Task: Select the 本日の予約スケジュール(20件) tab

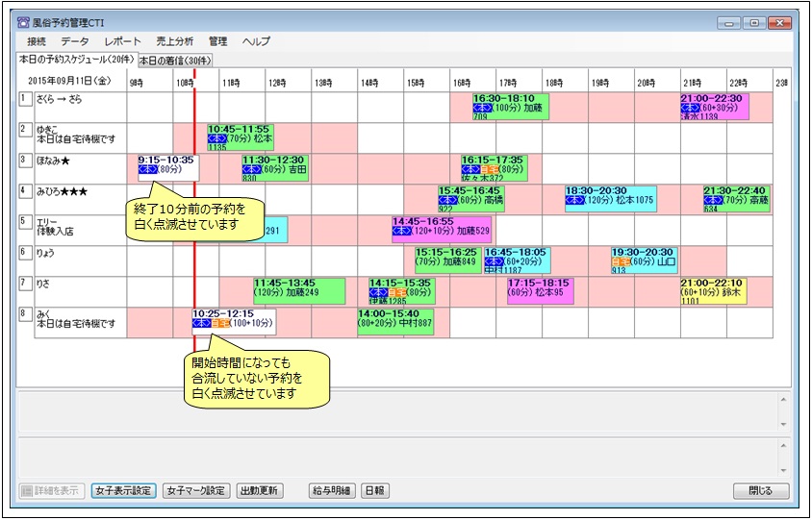Action: click(78, 60)
